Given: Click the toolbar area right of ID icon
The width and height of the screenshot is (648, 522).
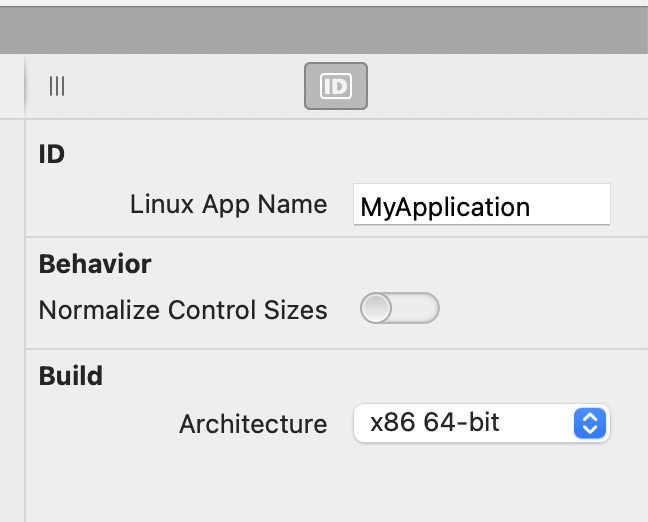Looking at the screenshot, I should pyautogui.click(x=500, y=86).
